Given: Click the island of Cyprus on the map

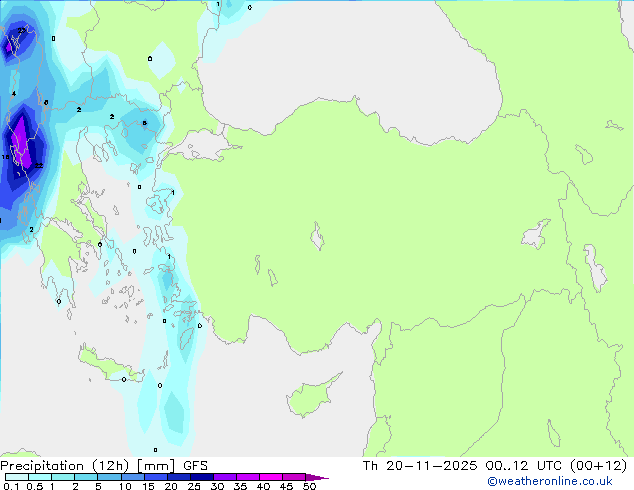Looking at the screenshot, I should click(311, 396).
